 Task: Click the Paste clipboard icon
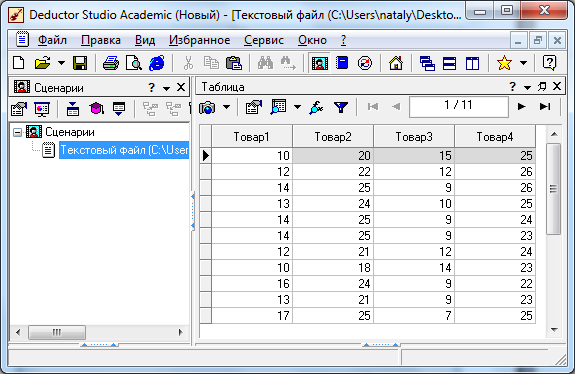pyautogui.click(x=234, y=63)
